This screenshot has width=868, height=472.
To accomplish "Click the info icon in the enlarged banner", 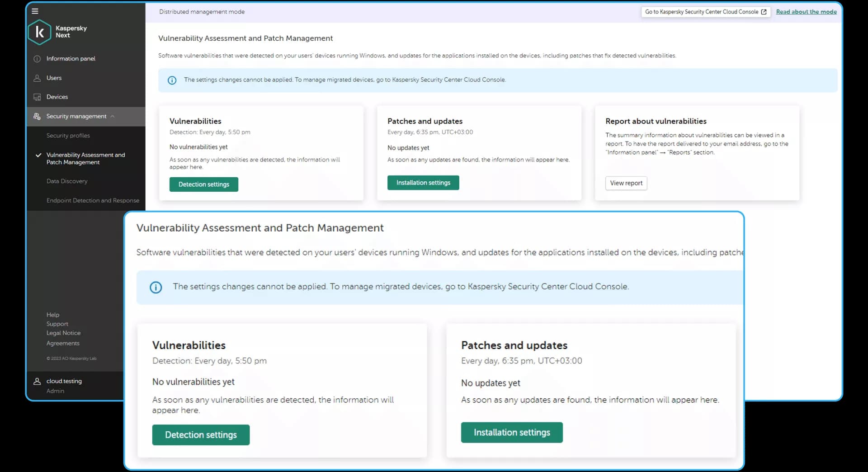I will 156,288.
